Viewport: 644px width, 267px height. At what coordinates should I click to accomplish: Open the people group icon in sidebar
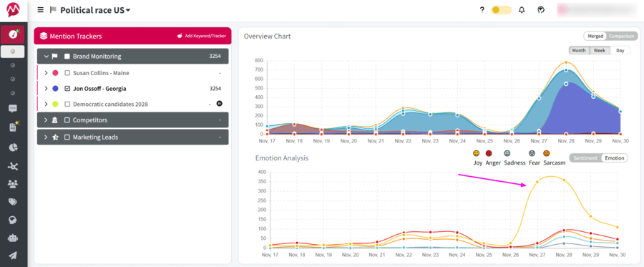point(13,185)
